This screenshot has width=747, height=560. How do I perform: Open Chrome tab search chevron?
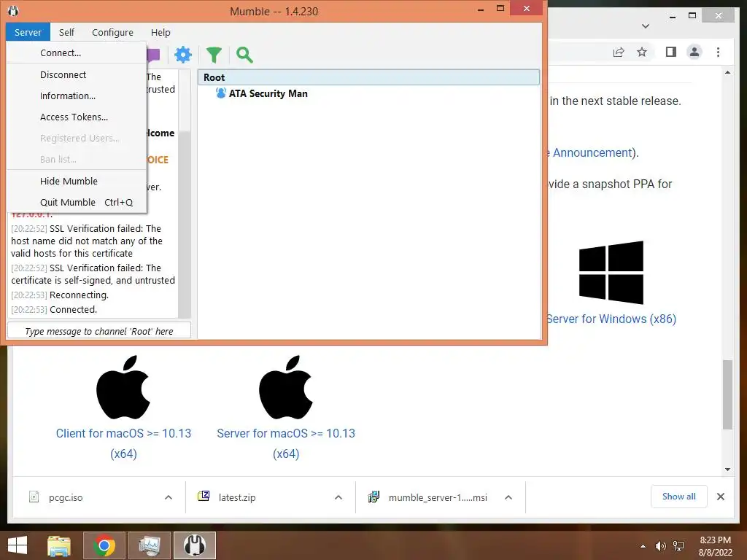click(x=646, y=26)
